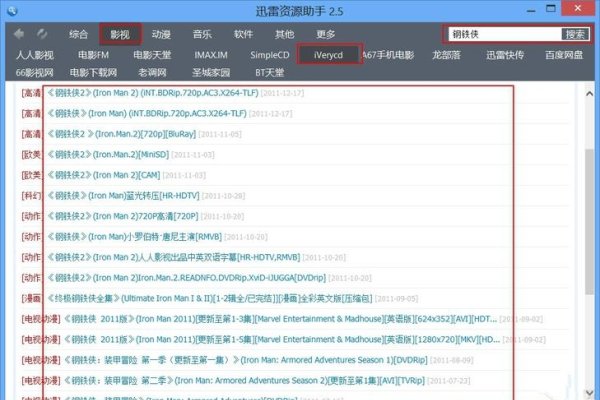Viewport: 600px width, 400px height.
Task: Open 钢铁侠 蓝光转压[HR-HDTV] result
Action: pyautogui.click(x=124, y=196)
